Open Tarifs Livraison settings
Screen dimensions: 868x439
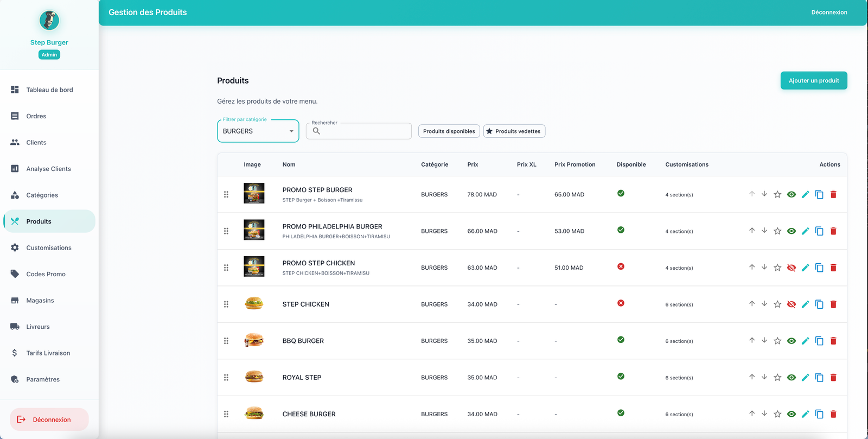(x=49, y=353)
